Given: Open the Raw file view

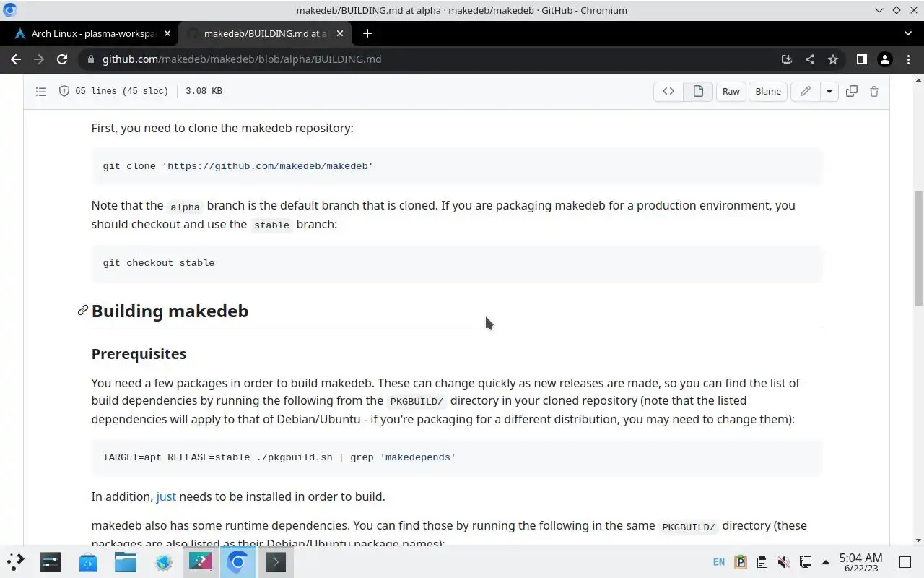Looking at the screenshot, I should tap(731, 91).
